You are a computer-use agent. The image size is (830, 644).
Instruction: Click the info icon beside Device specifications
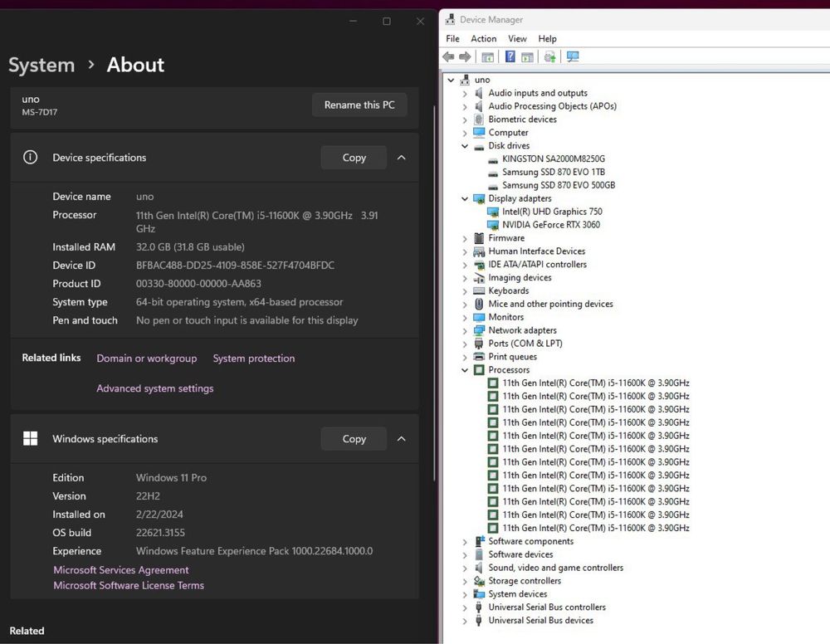coord(30,157)
